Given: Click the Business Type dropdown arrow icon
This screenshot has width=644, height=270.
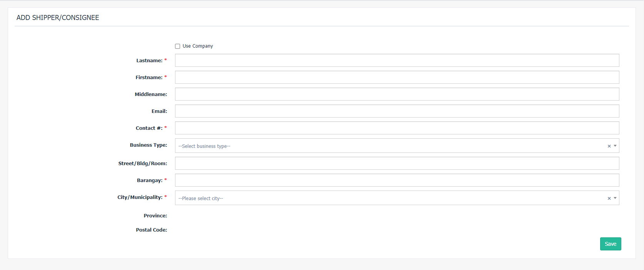Looking at the screenshot, I should [615, 146].
